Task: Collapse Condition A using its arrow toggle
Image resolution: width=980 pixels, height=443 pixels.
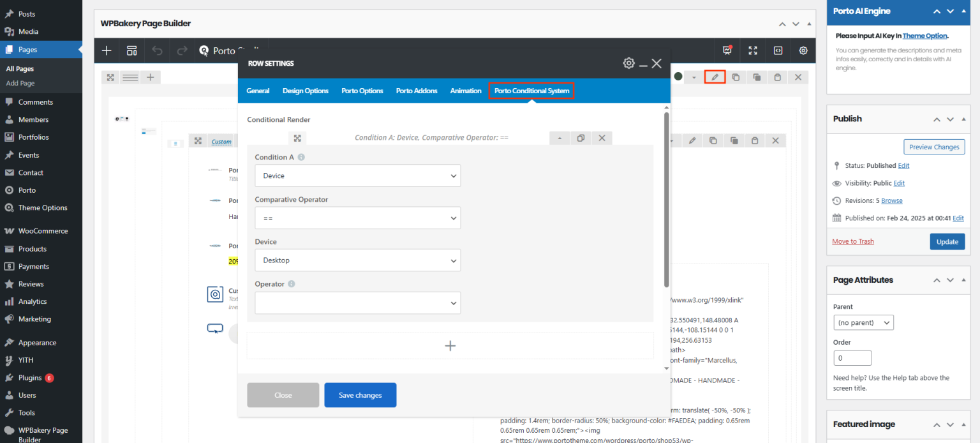Action: (x=560, y=138)
